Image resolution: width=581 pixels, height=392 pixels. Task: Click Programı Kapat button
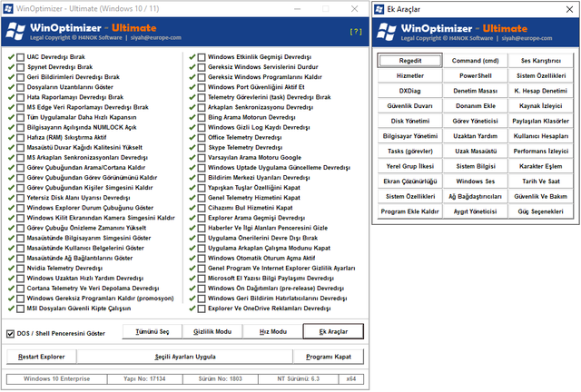point(329,357)
